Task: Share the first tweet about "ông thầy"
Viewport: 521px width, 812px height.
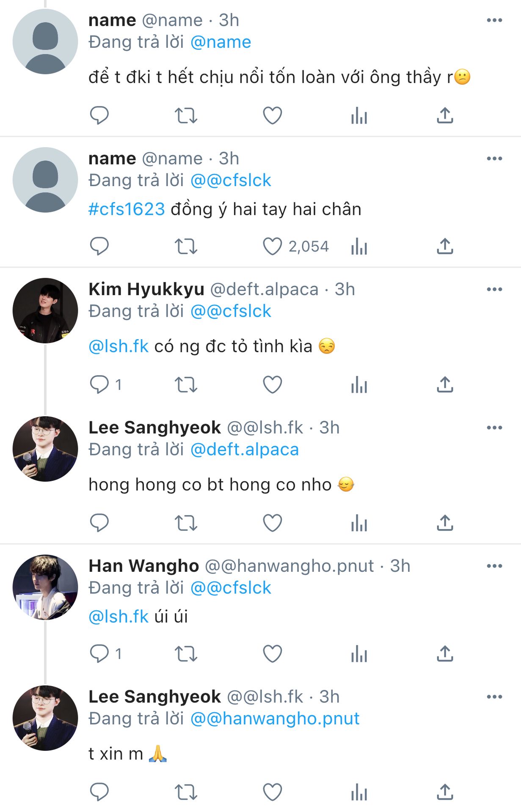Action: tap(445, 115)
